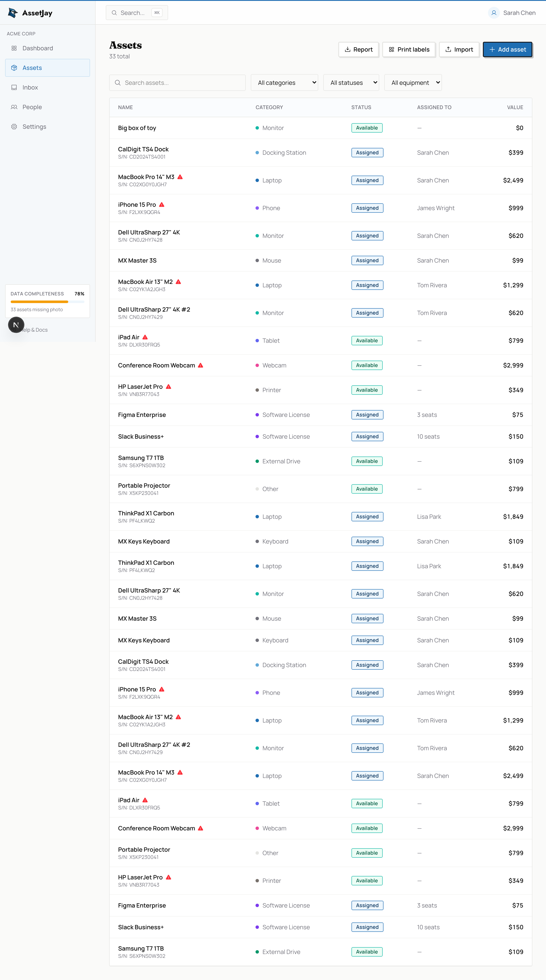Click warning icon next to HP LaserJet Pro

click(x=169, y=386)
